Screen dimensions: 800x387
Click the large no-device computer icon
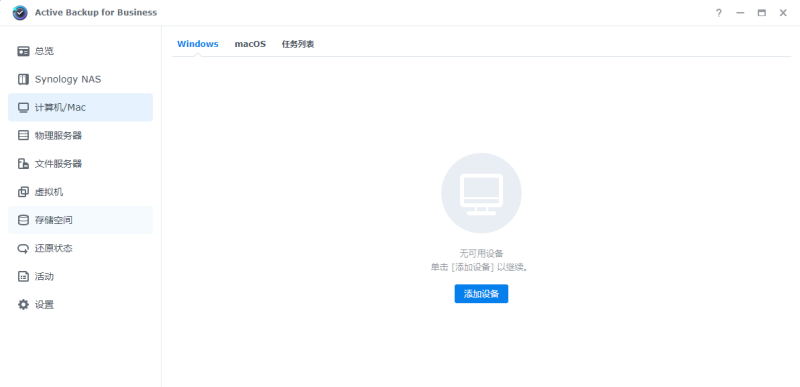point(481,193)
